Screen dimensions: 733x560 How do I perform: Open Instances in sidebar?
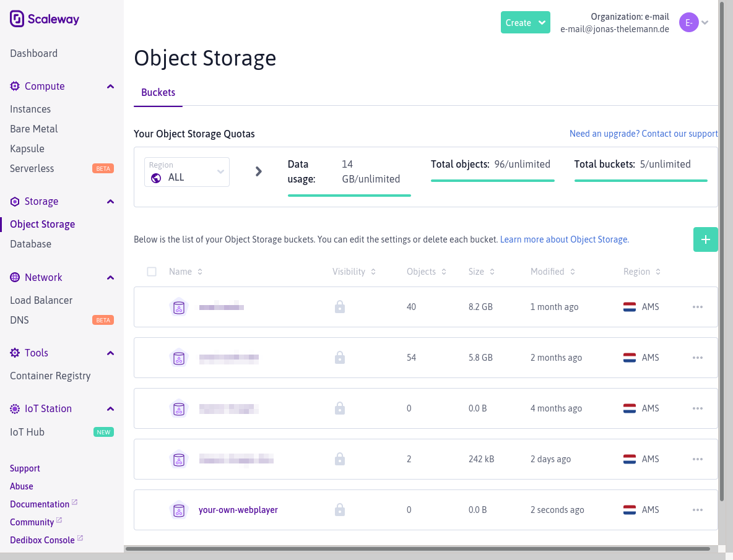pyautogui.click(x=30, y=109)
